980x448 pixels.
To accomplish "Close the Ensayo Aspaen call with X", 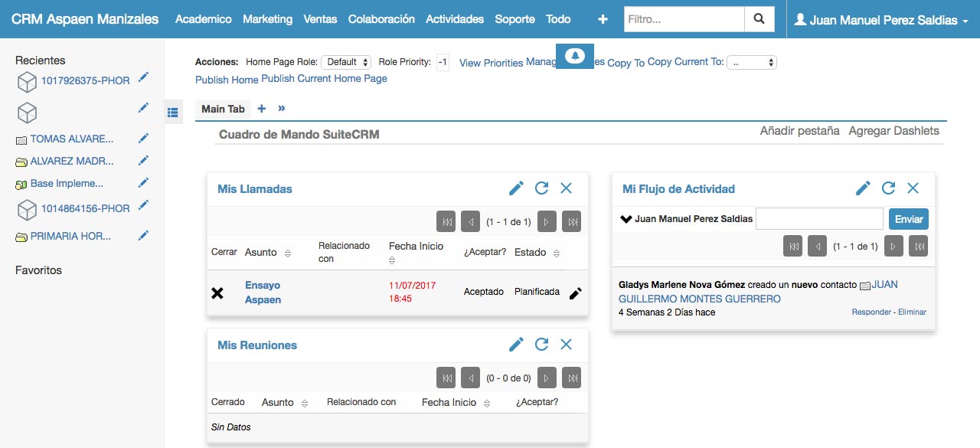I will (217, 293).
